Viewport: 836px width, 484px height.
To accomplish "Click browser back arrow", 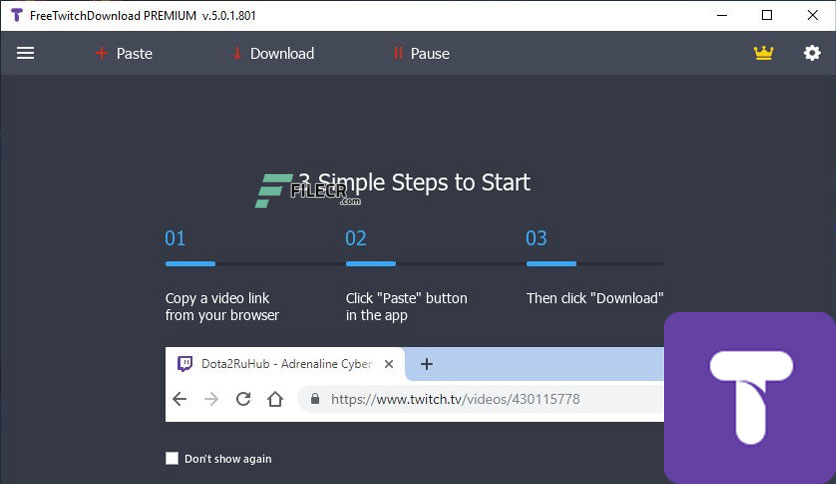I will click(x=180, y=399).
